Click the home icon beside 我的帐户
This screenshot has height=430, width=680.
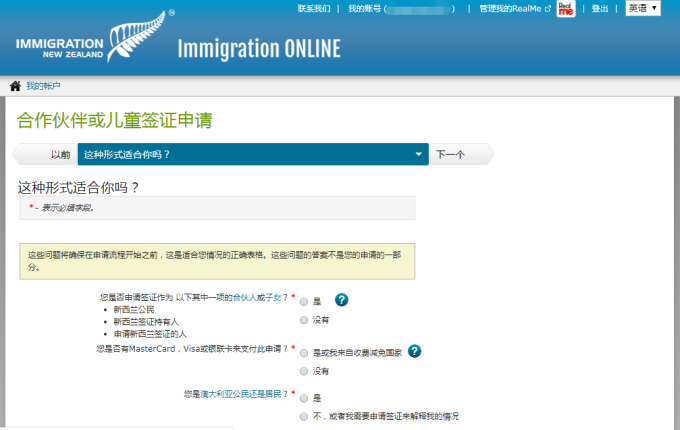tap(15, 86)
